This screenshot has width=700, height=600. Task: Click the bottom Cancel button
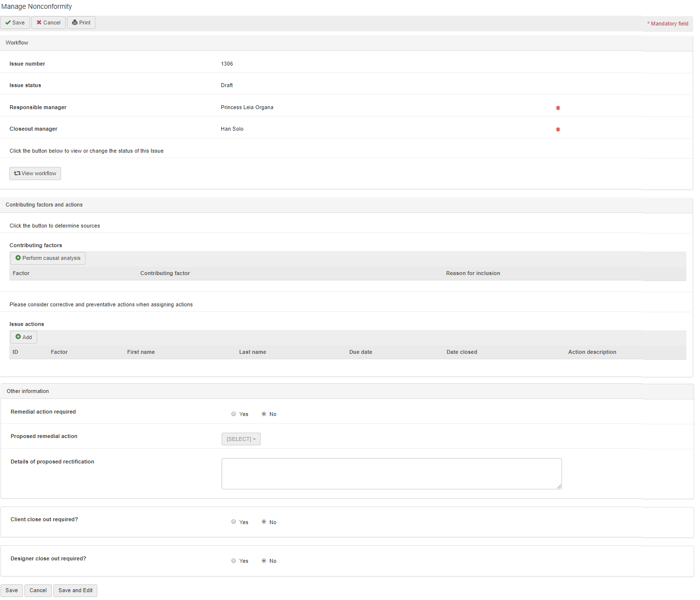coord(38,590)
